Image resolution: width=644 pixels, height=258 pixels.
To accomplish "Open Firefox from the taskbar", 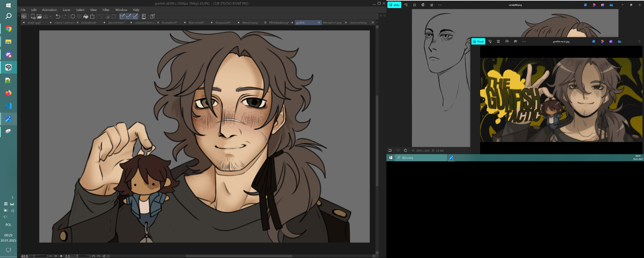I will 8,93.
